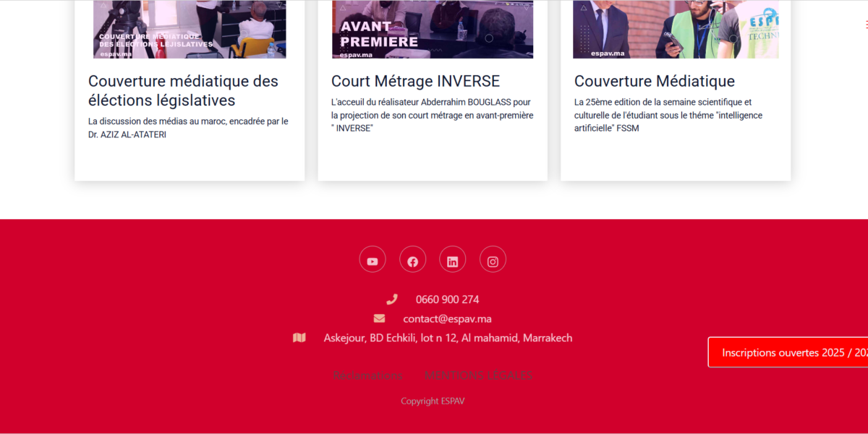Click the envelope email icon

coord(379,318)
